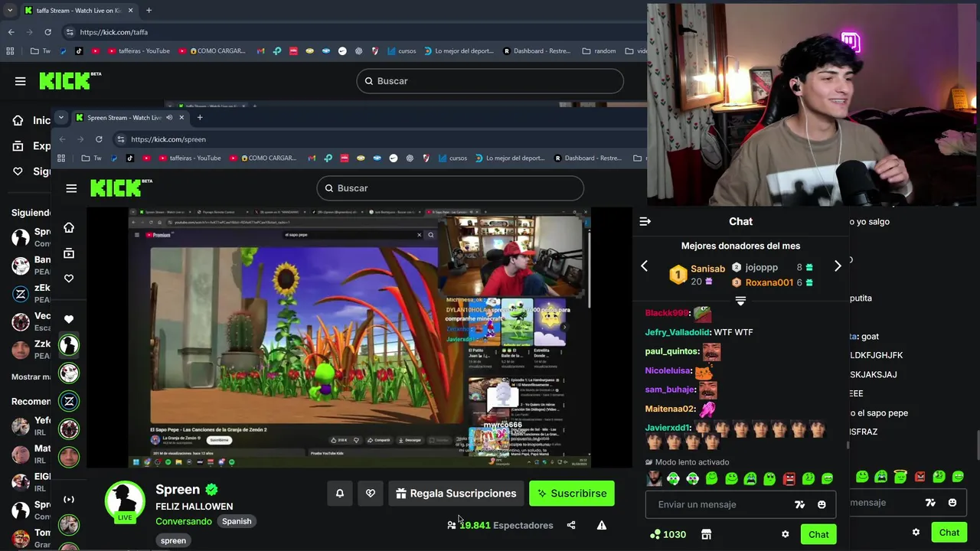Report the stream via warning triangle icon
Image resolution: width=980 pixels, height=551 pixels.
(x=602, y=525)
